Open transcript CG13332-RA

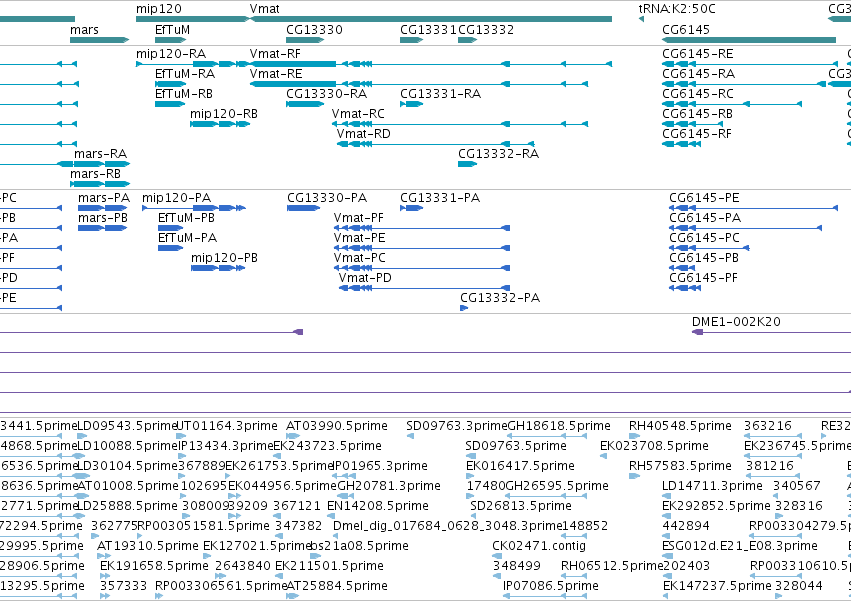(498, 154)
